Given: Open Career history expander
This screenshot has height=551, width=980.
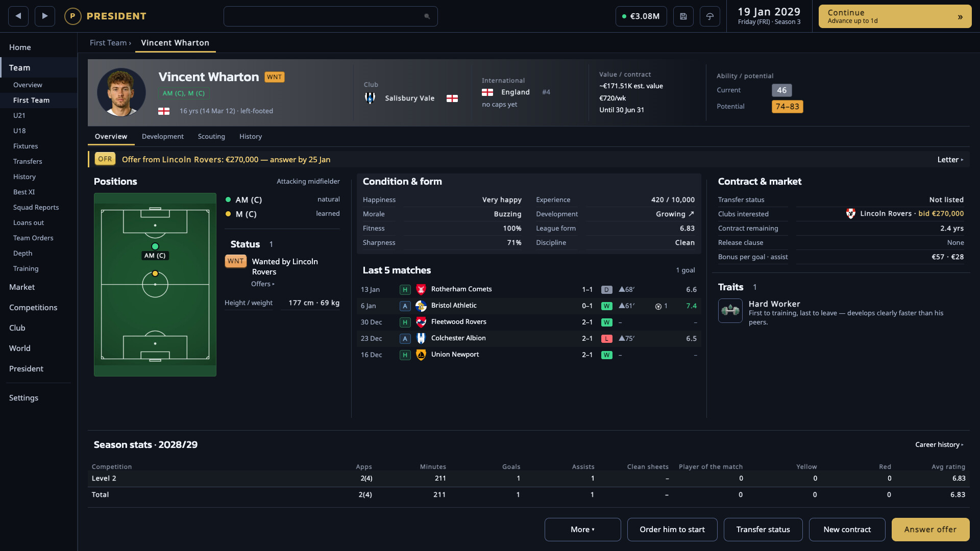Looking at the screenshot, I should [x=939, y=445].
